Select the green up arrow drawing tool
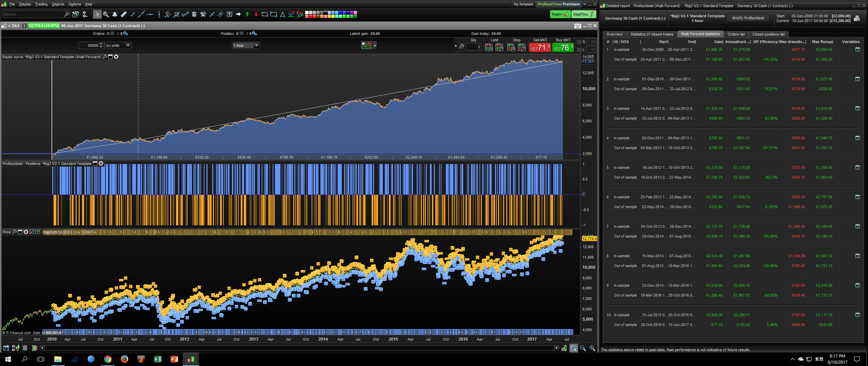Viewport: 868px width, 366px height. [247, 14]
